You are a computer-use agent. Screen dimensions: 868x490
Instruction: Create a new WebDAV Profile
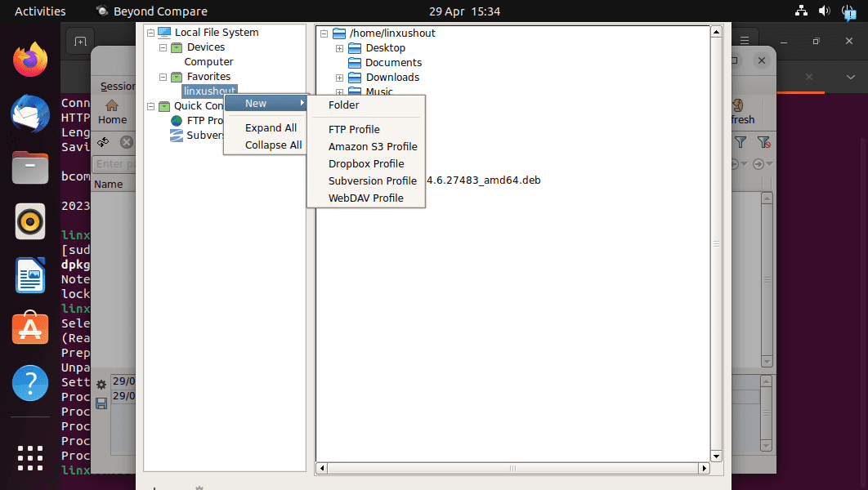tap(366, 198)
